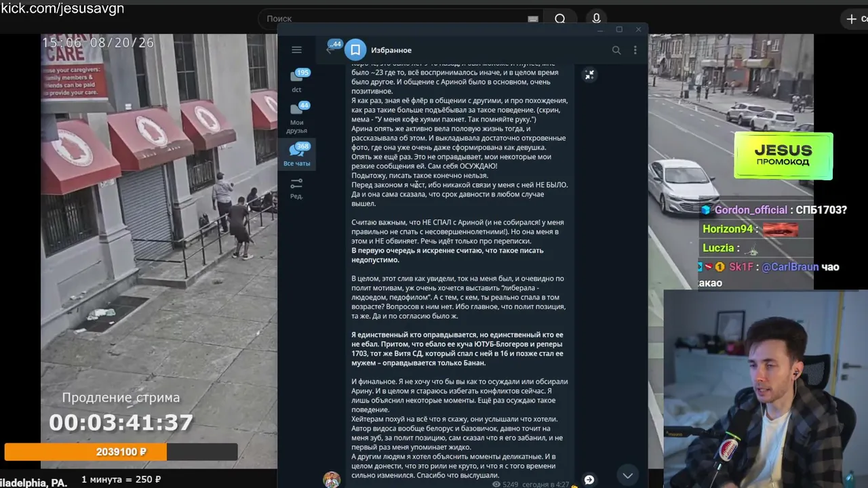
Task: Click the JESUS ПРОМОКОД banner
Action: 783,156
